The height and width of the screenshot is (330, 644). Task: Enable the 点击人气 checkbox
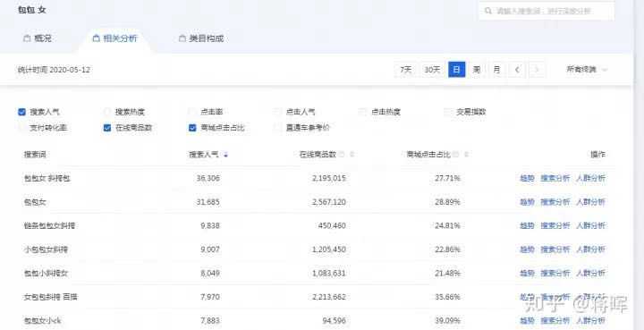[278, 112]
